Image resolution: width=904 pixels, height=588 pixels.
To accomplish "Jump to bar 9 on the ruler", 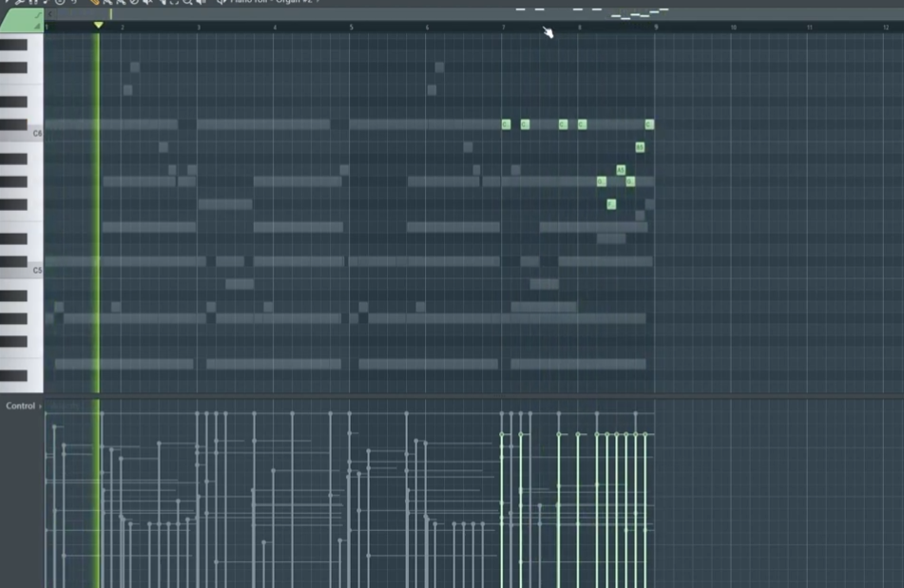I will pyautogui.click(x=656, y=27).
